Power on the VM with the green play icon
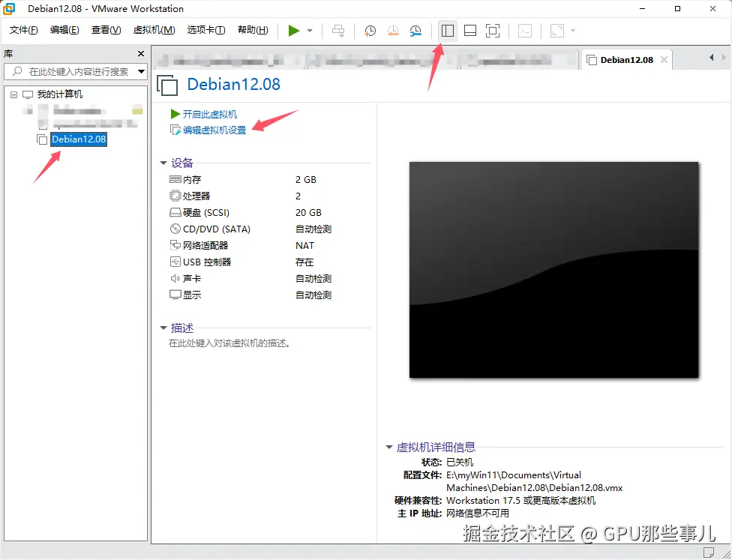 click(x=295, y=30)
